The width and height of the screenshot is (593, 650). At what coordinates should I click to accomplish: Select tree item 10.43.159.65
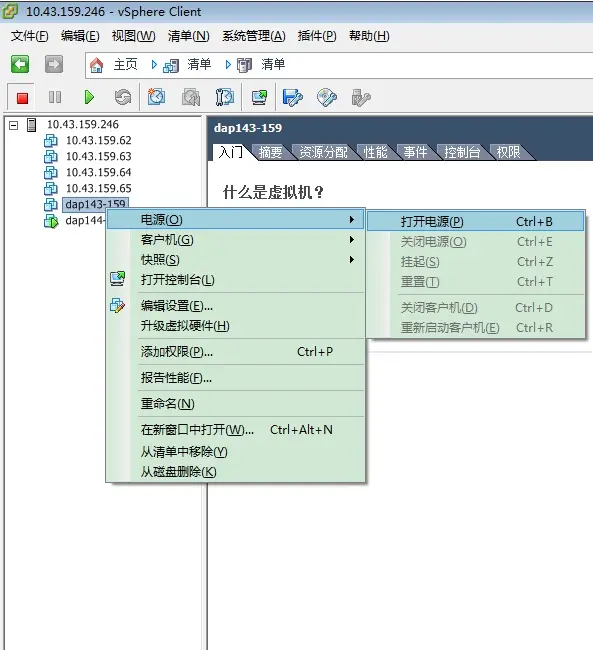click(x=99, y=188)
